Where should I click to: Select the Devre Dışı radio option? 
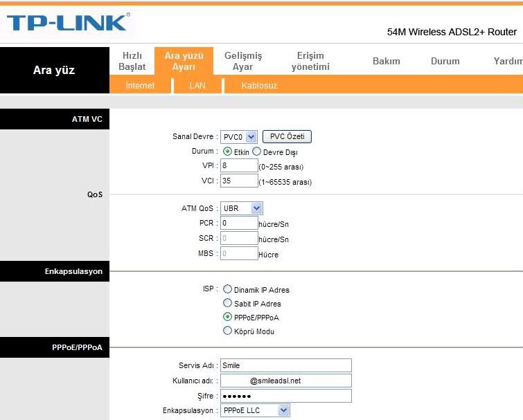pyautogui.click(x=257, y=152)
